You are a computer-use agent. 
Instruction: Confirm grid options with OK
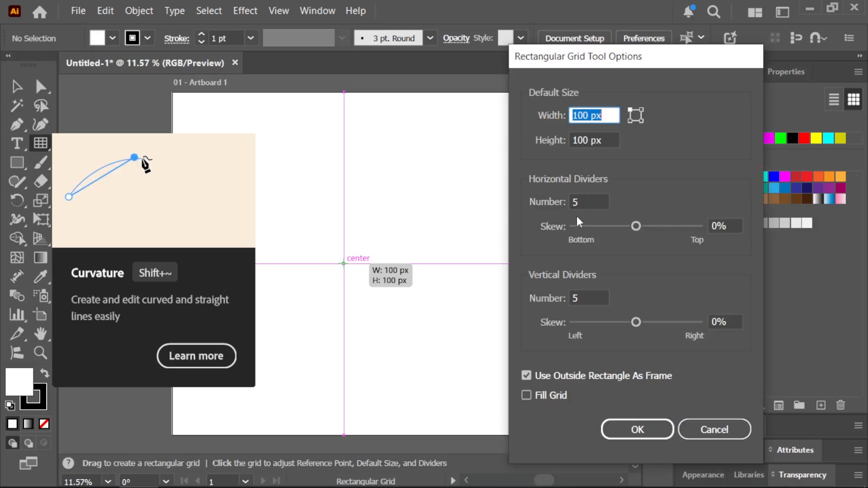pos(637,429)
